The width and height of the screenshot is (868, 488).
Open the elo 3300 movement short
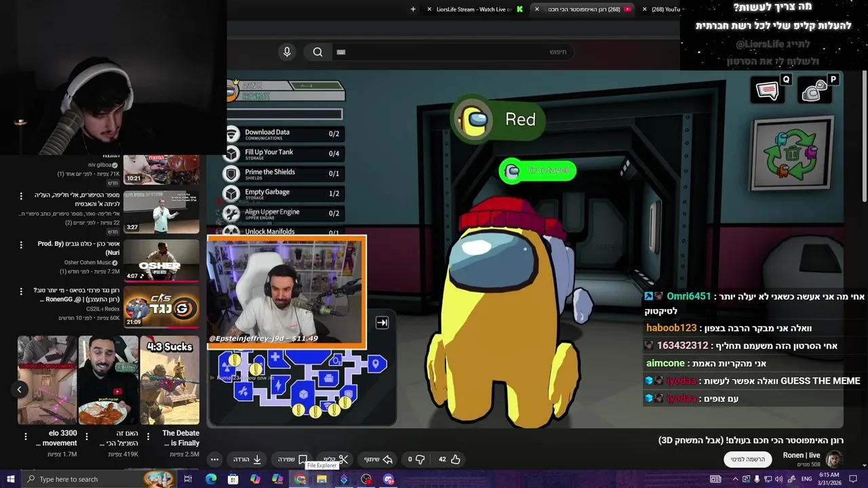(47, 380)
